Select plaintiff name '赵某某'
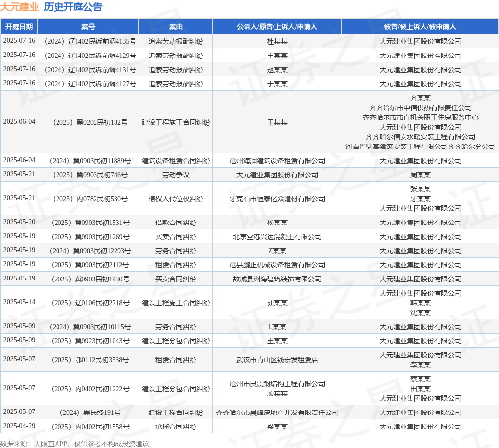The image size is (499, 448). tap(277, 70)
